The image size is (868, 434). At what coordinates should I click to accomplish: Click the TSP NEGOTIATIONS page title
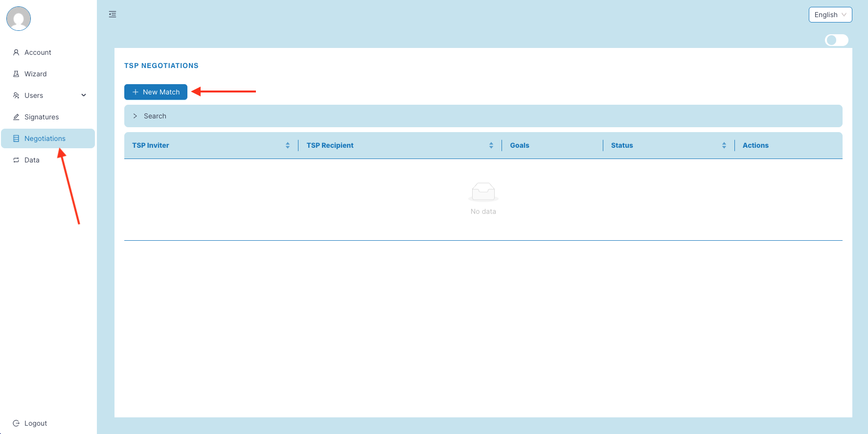pyautogui.click(x=161, y=66)
